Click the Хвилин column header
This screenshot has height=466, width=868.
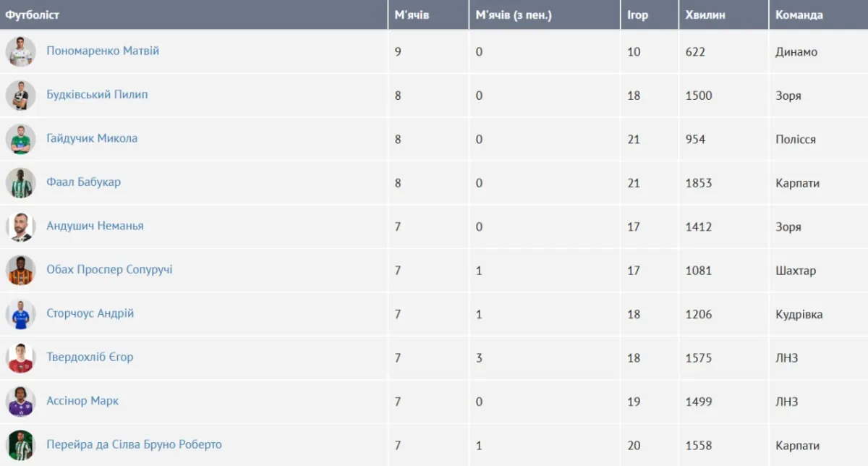pyautogui.click(x=705, y=14)
